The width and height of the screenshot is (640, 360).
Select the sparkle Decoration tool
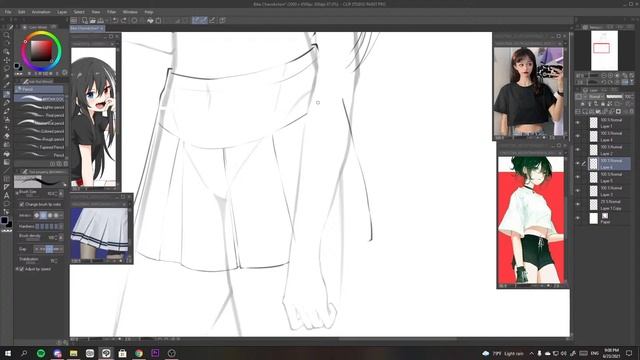(x=7, y=128)
